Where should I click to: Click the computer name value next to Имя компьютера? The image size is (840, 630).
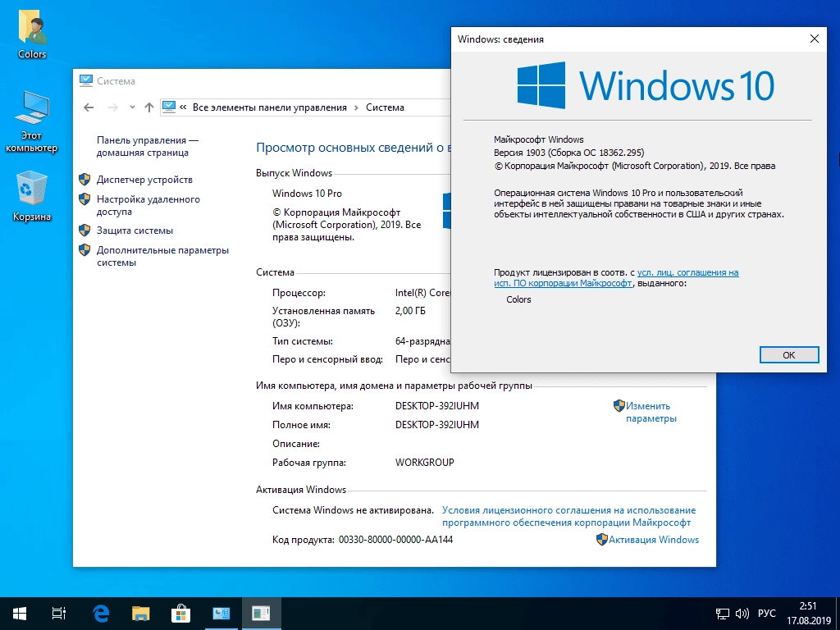[437, 405]
